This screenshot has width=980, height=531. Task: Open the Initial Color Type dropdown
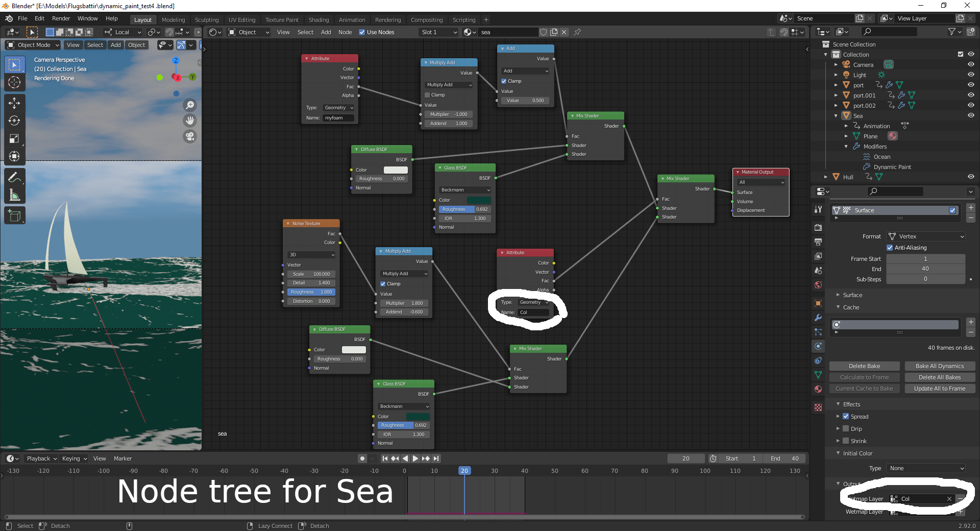[925, 468]
